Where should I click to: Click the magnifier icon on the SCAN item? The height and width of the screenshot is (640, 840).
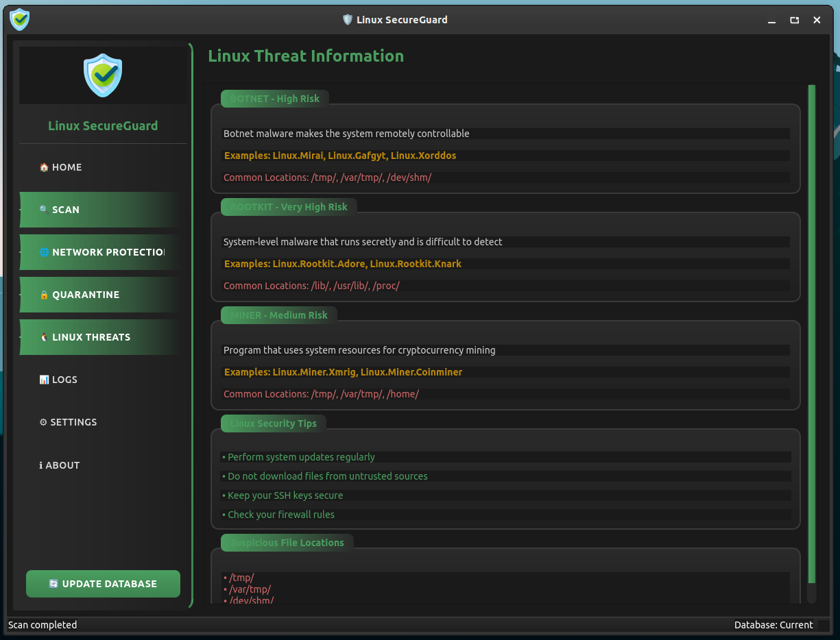pyautogui.click(x=44, y=210)
